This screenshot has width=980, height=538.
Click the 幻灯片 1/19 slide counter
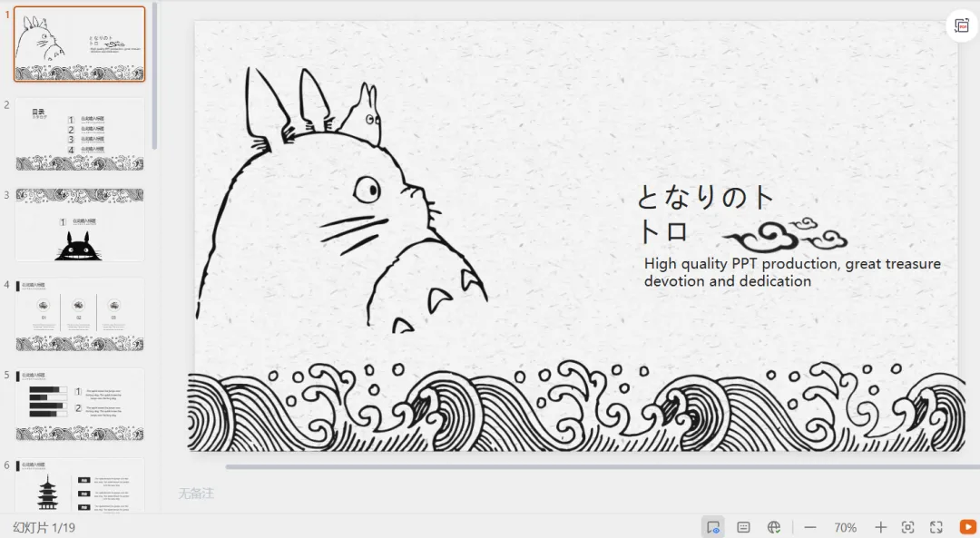click(x=44, y=527)
